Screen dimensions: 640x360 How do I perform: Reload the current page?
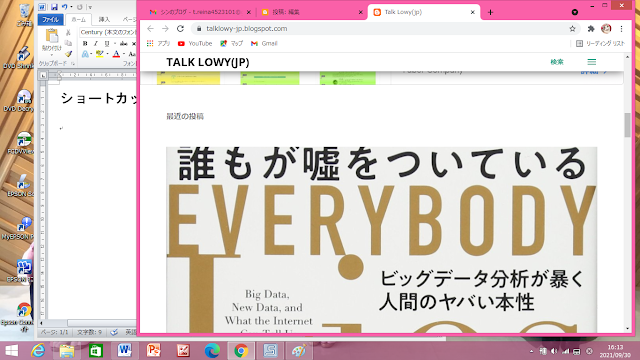pyautogui.click(x=180, y=29)
